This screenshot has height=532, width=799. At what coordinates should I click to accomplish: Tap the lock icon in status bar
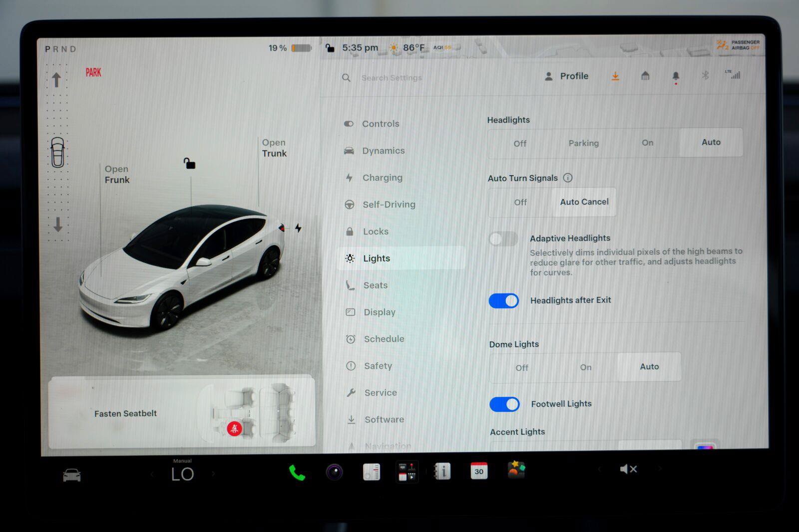(330, 48)
